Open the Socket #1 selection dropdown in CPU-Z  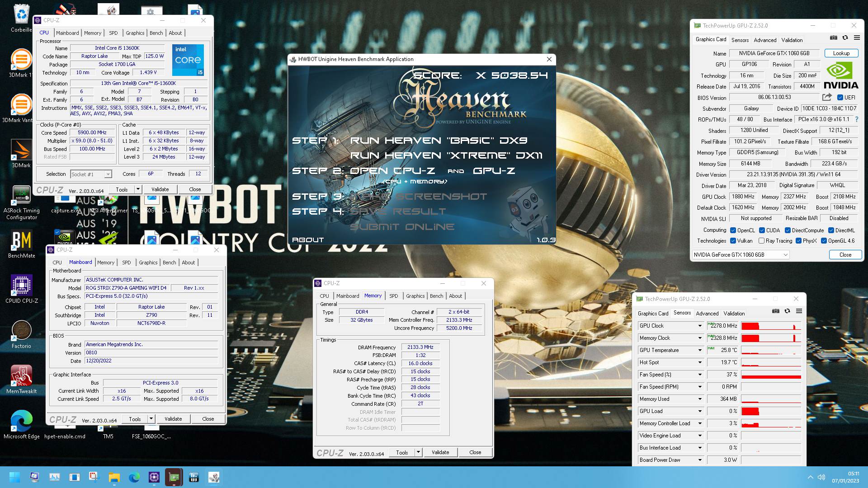(91, 174)
